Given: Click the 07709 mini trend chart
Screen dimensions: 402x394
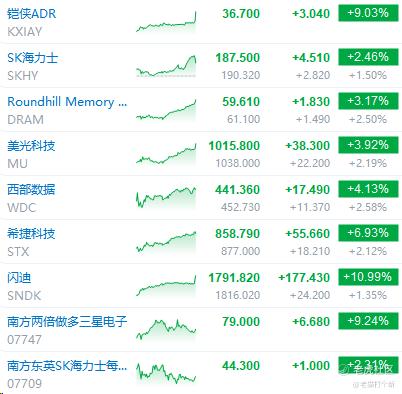Looking at the screenshot, I should [166, 373].
